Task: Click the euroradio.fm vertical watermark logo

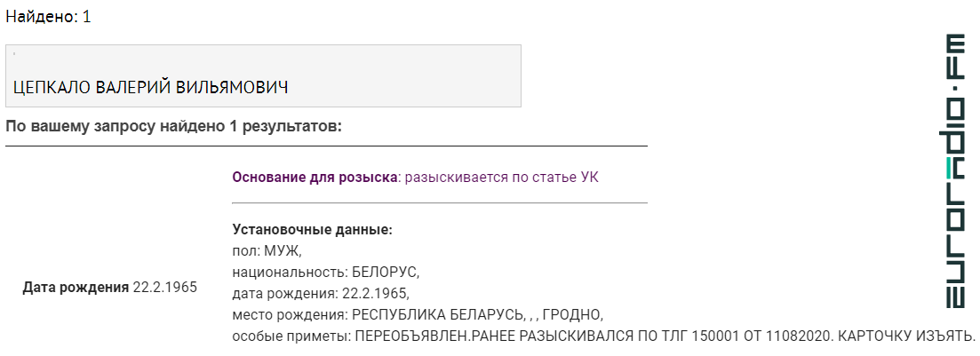Action: tap(956, 171)
